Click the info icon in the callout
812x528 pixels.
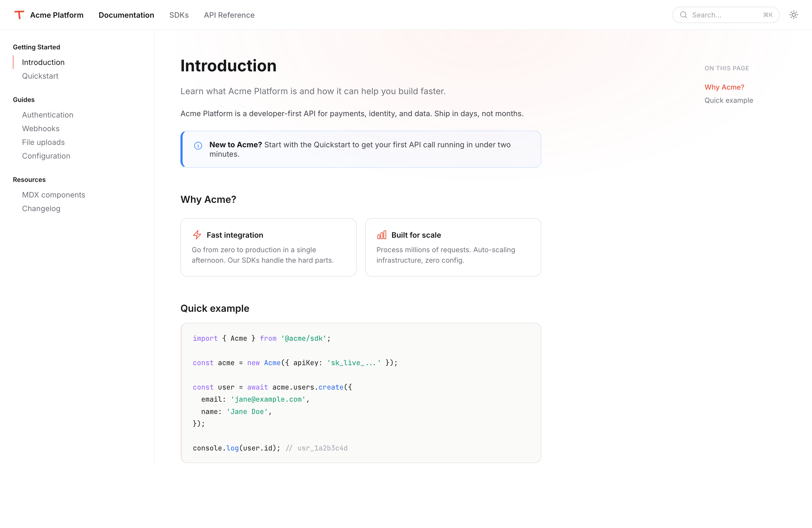tap(198, 146)
